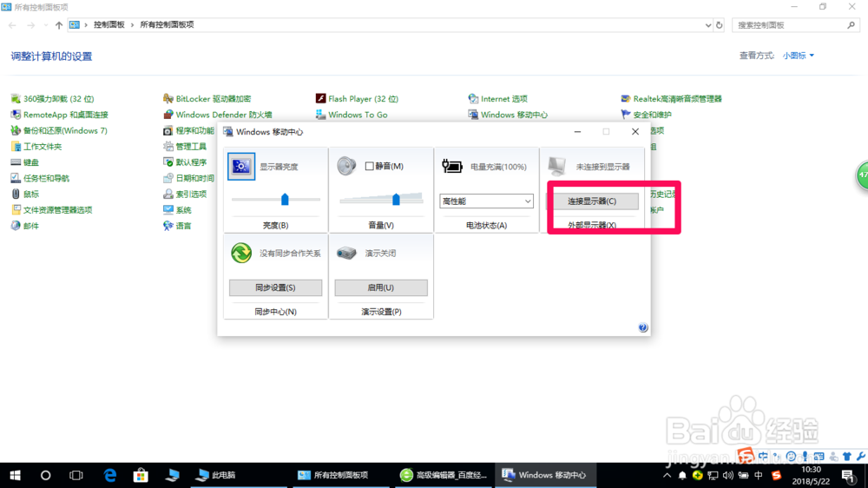Switch to 此电脑 taskbar window
This screenshot has width=868, height=488.
click(239, 475)
